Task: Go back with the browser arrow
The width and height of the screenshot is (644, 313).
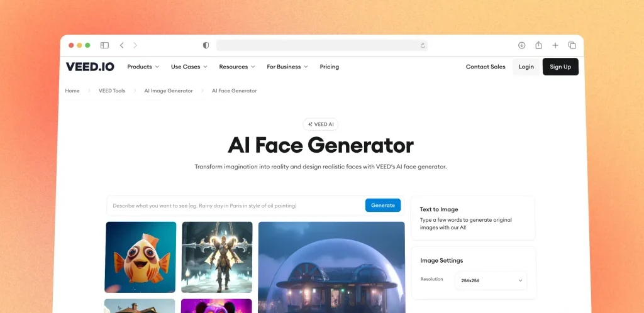Action: coord(121,45)
